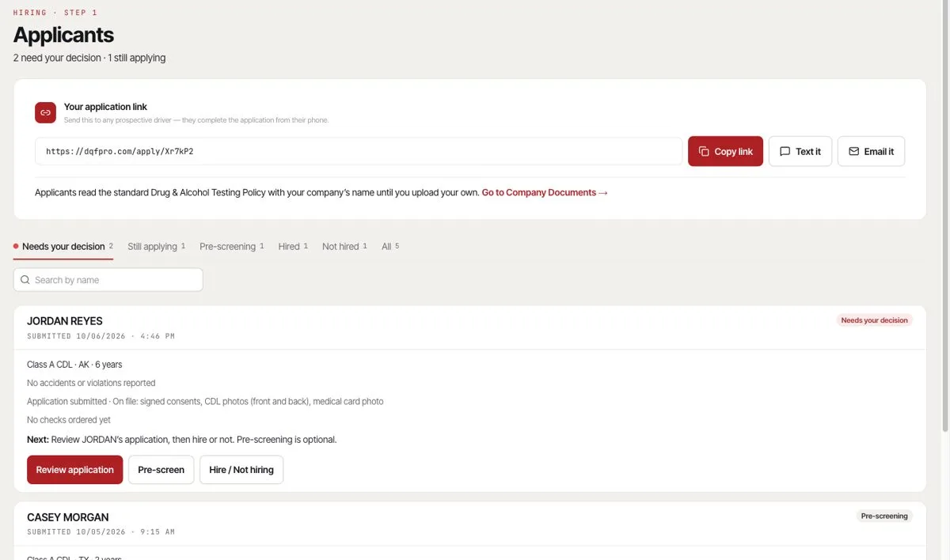The width and height of the screenshot is (950, 560).
Task: Click Casey's submitted date 10/05/2026
Action: click(101, 532)
